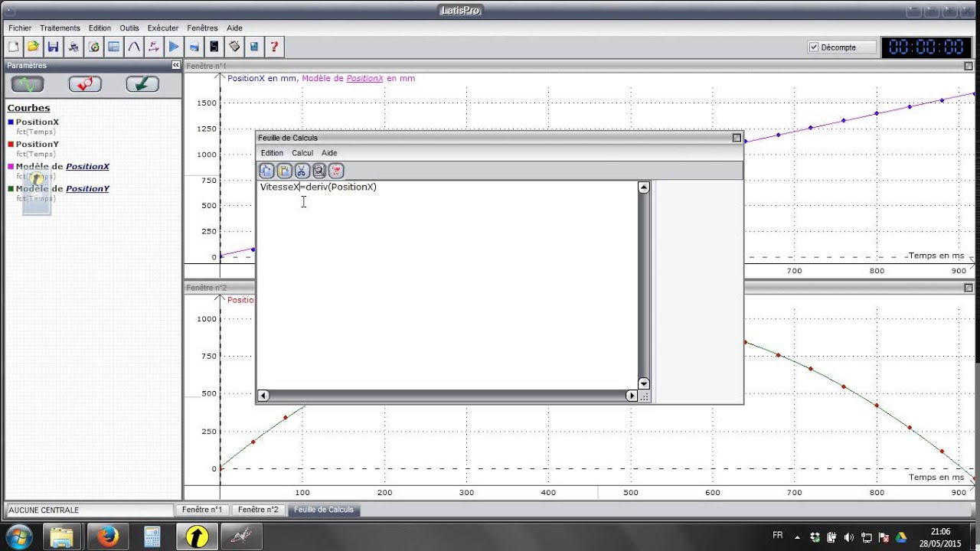Screen dimensions: 980x551
Task: Open help with red question mark icon
Action: (x=274, y=47)
